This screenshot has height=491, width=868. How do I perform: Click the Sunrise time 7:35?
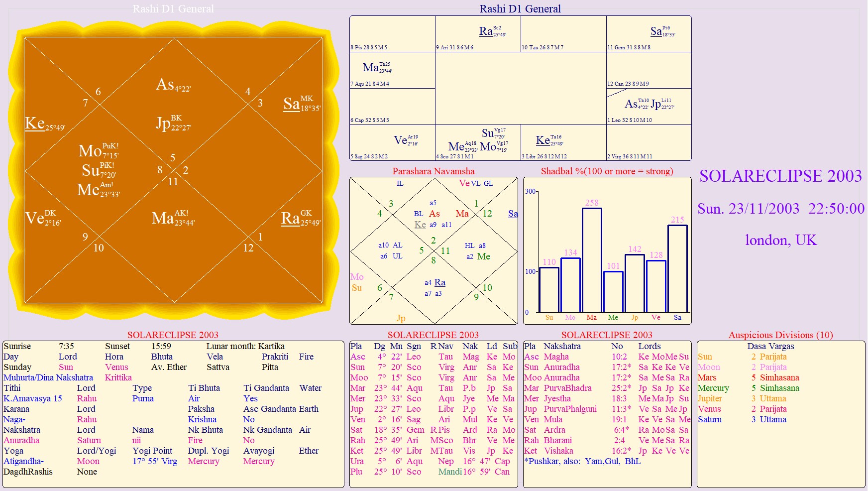66,346
